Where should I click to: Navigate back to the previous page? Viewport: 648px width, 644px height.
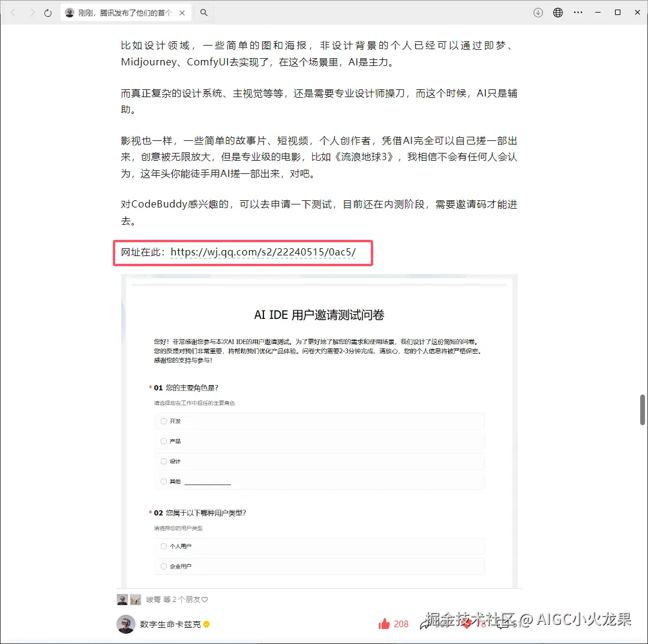(x=13, y=12)
